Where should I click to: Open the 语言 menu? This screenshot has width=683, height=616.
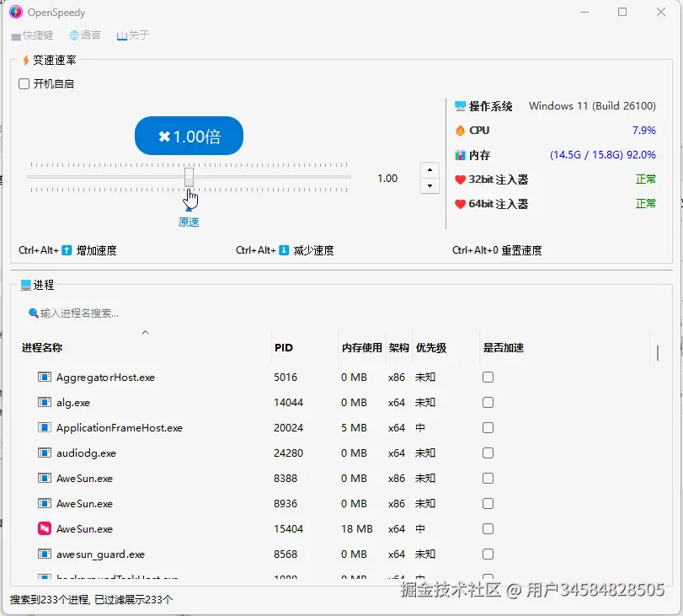85,35
